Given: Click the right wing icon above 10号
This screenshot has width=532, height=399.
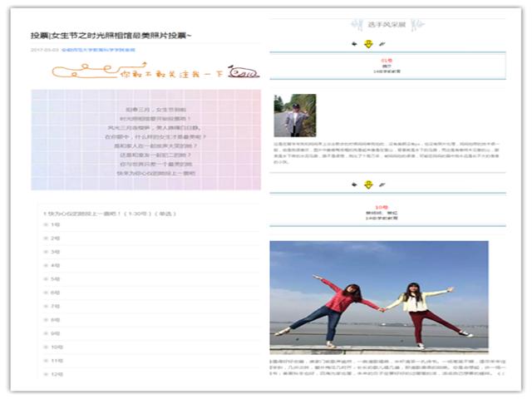Looking at the screenshot, I should [382, 185].
